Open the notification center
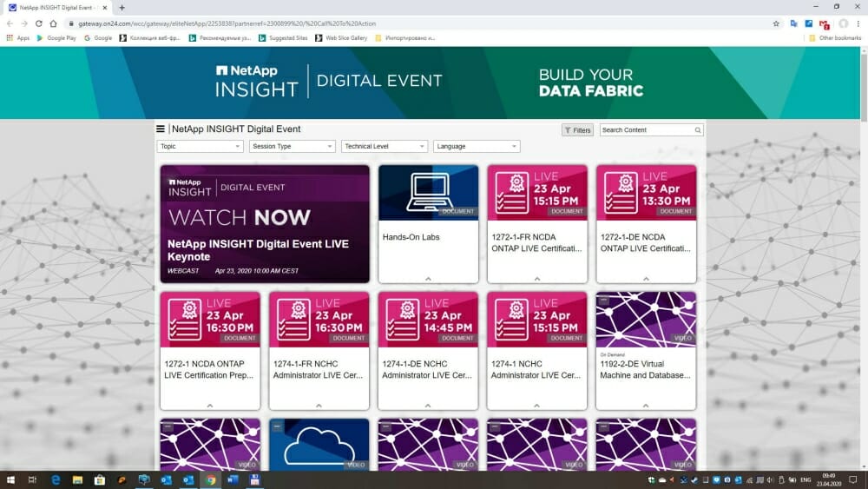Image resolution: width=868 pixels, height=489 pixels. 853,479
